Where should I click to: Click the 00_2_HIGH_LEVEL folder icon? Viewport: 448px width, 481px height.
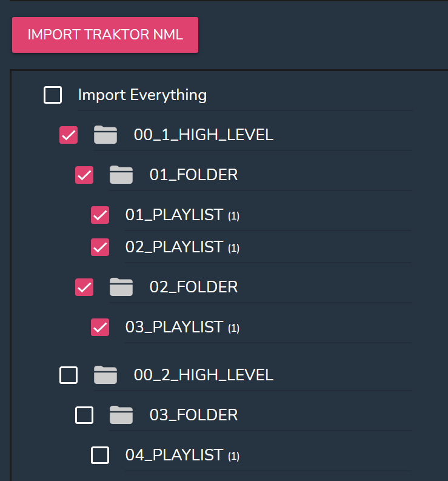(105, 375)
